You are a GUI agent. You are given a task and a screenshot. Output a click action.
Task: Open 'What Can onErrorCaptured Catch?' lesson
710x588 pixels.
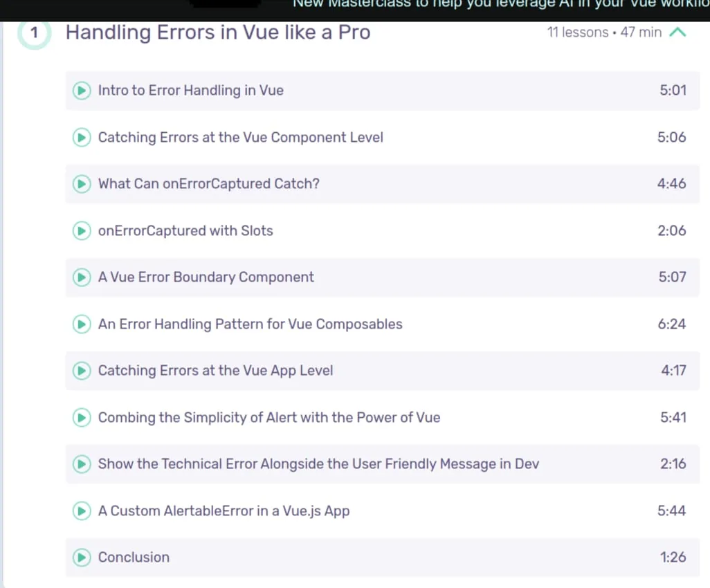(x=383, y=184)
